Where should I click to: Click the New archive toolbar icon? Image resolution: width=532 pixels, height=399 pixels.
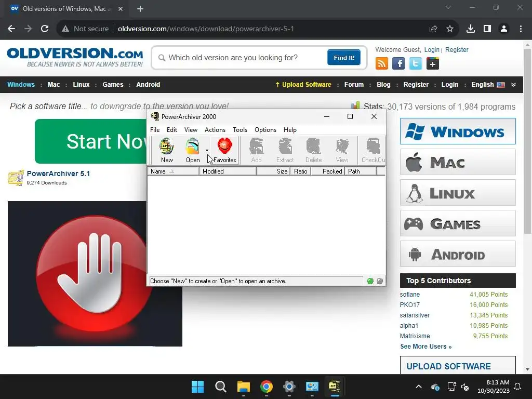[x=167, y=150]
